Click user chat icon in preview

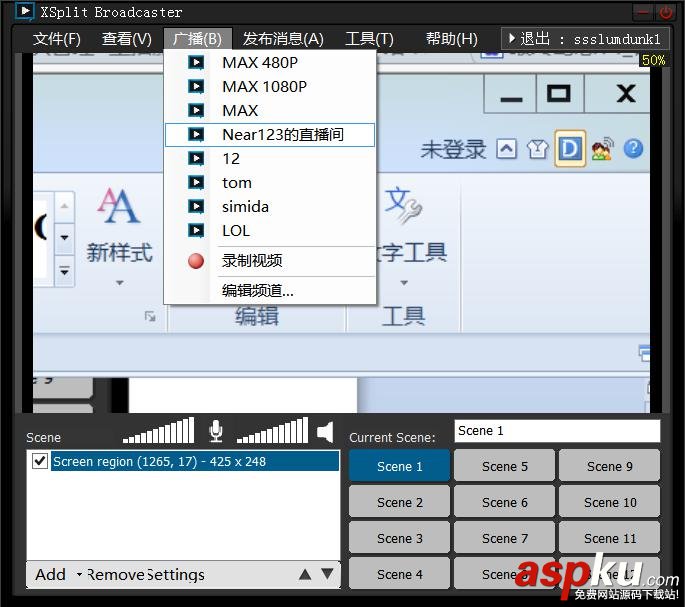(602, 149)
